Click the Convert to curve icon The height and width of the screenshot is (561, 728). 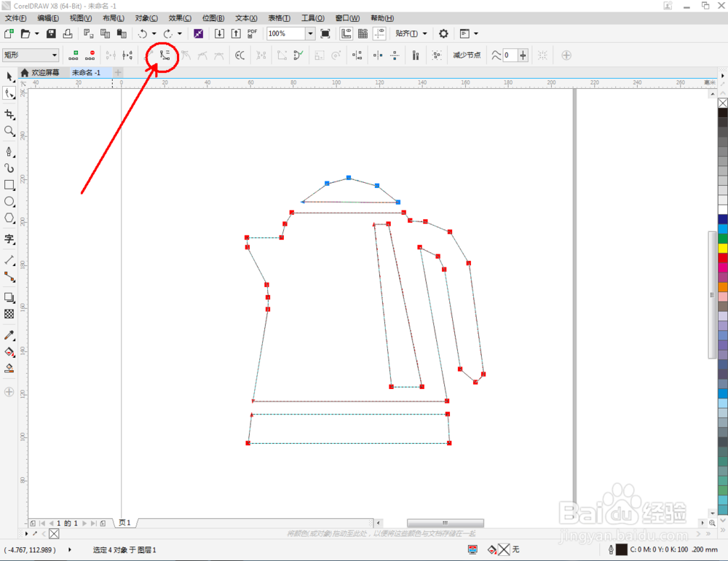(165, 55)
